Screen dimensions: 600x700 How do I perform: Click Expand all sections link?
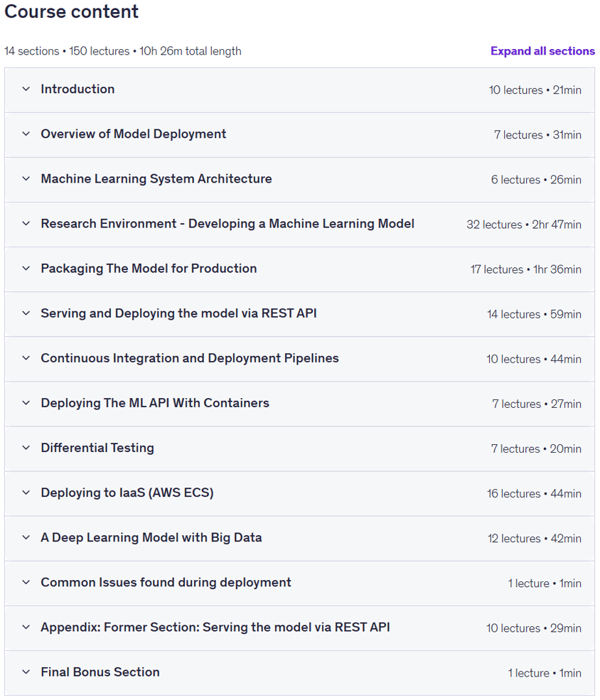(x=542, y=51)
